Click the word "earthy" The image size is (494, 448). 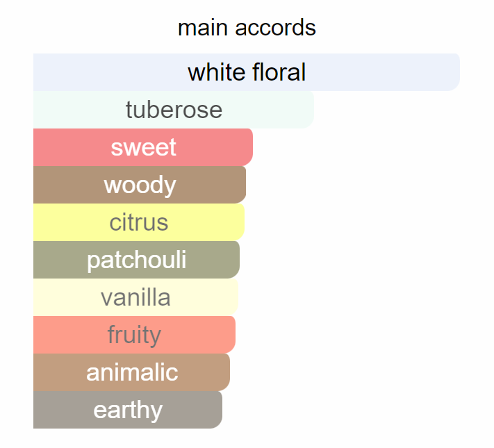point(128,410)
